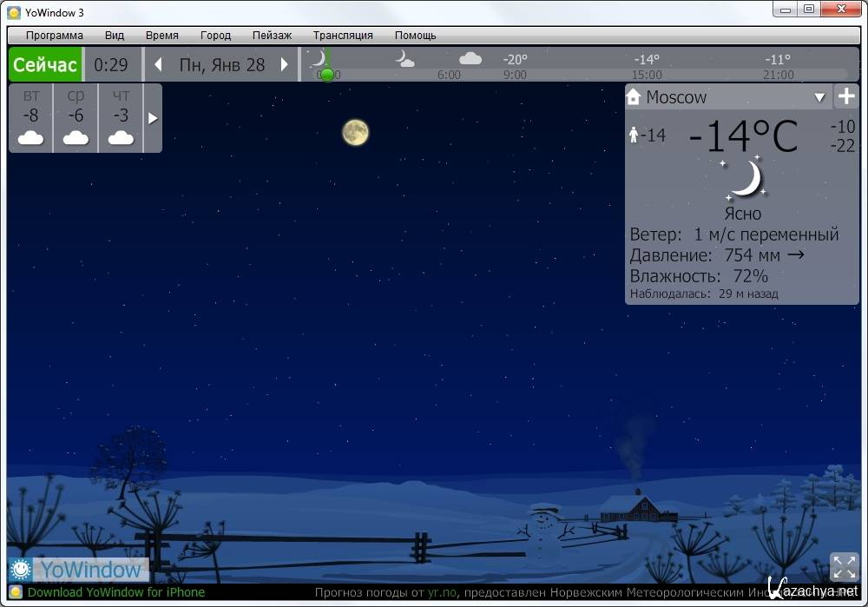Select the Thursday (чт) forecast cloud icon
The image size is (868, 607).
[x=121, y=138]
